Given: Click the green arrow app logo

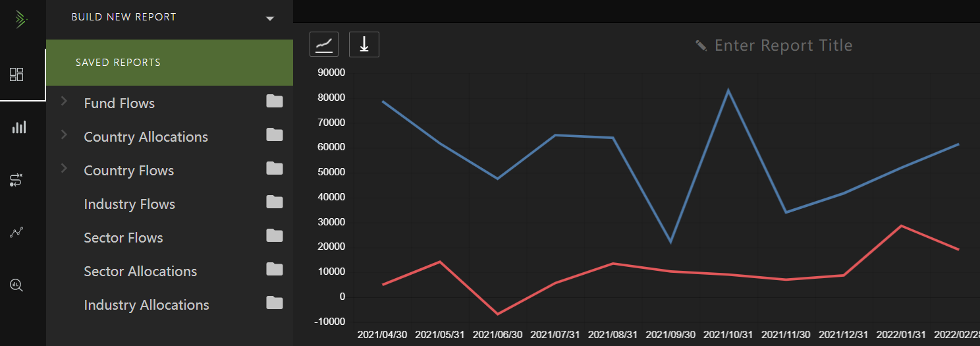Looking at the screenshot, I should (x=21, y=20).
